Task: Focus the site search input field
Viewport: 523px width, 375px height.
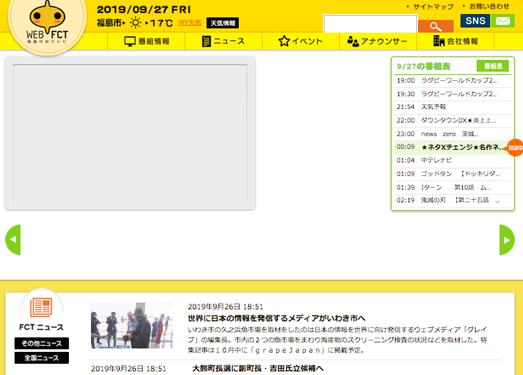Action: 370,24
